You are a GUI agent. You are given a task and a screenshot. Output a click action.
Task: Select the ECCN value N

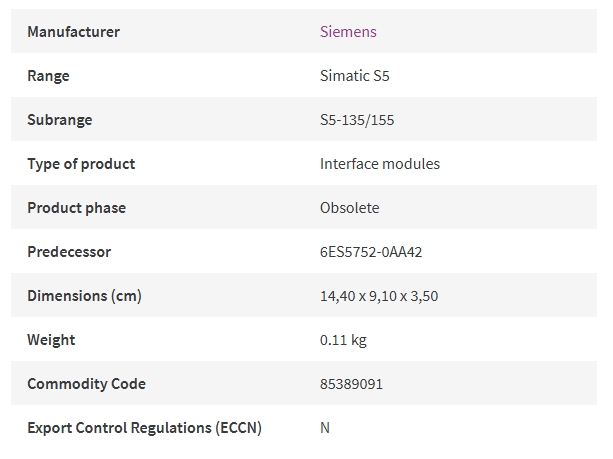[325, 428]
